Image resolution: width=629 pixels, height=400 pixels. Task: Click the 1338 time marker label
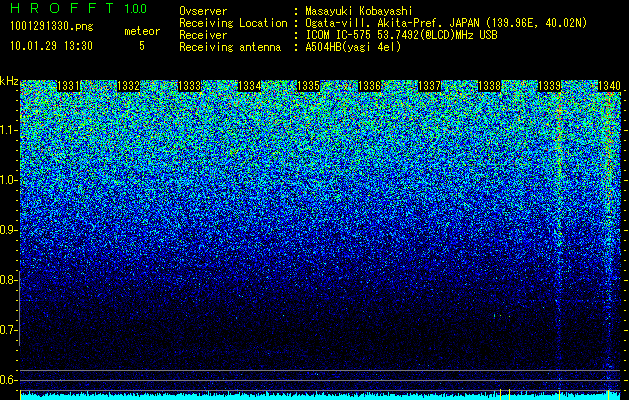click(x=489, y=86)
